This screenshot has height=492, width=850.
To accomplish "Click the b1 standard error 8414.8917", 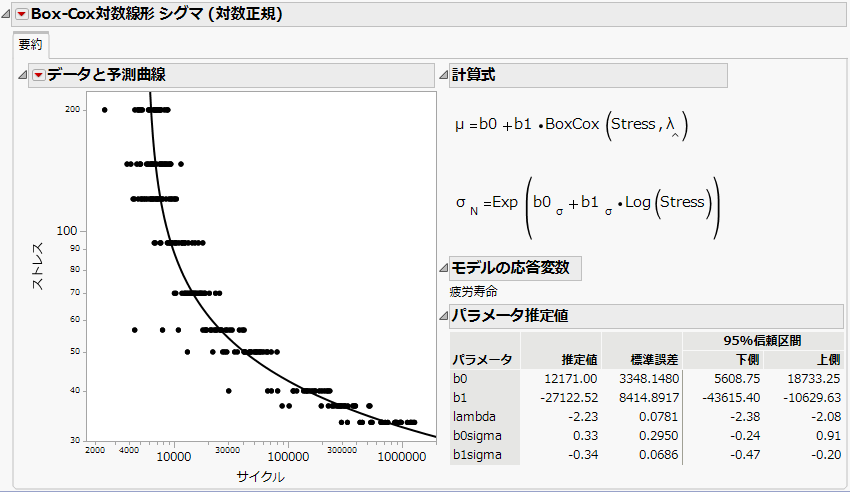I will pyautogui.click(x=649, y=398).
